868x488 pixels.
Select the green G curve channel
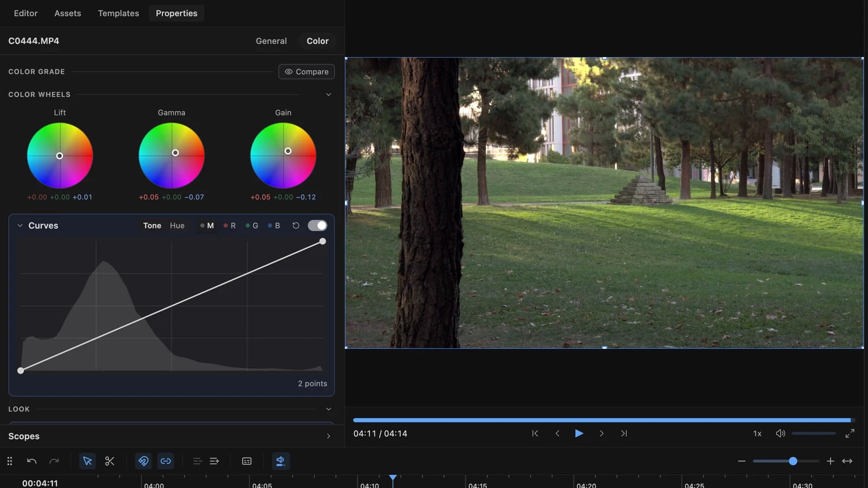252,226
